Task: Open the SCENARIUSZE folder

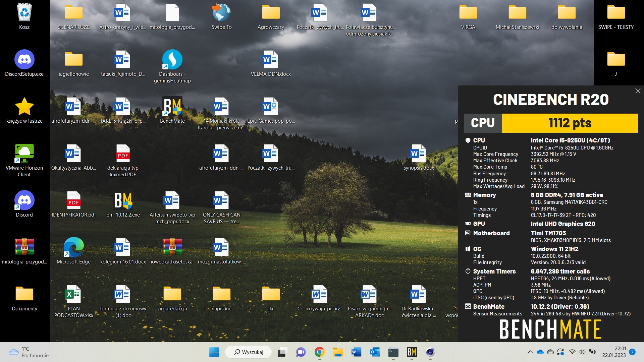Action: [x=74, y=12]
